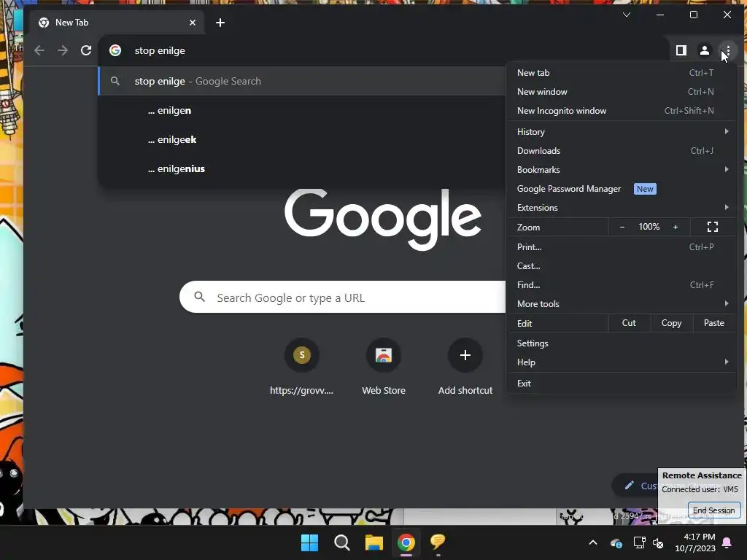Expand the More tools submenu
This screenshot has width=747, height=560.
[622, 304]
